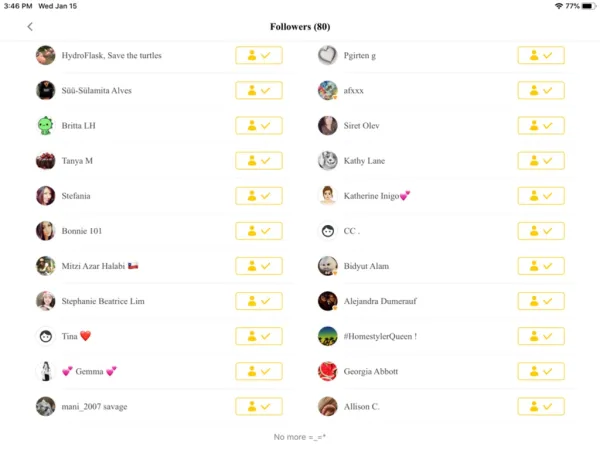Image resolution: width=600 pixels, height=450 pixels.
Task: Tap Tina's cartoon face avatar
Action: point(46,336)
